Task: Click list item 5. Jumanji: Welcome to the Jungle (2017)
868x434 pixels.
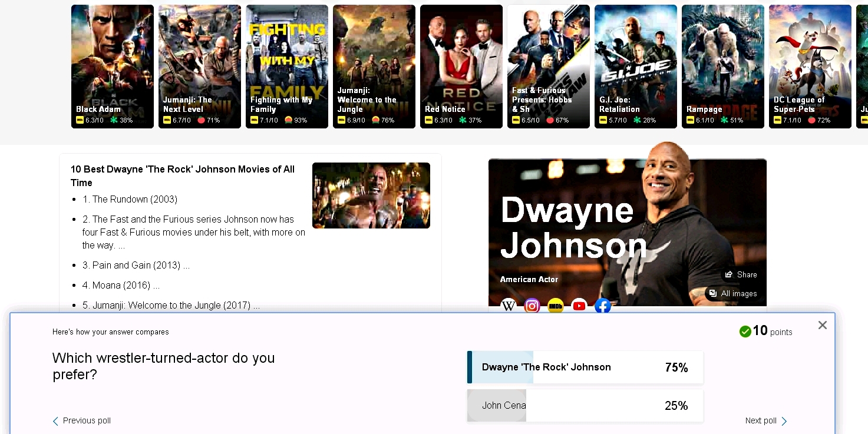Action: (x=171, y=305)
